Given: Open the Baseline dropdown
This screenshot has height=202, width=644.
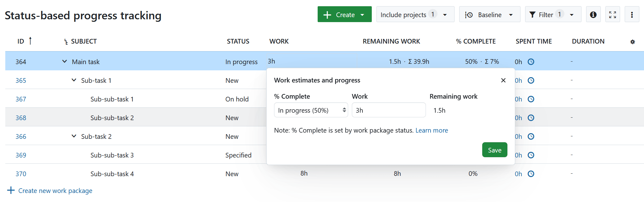Looking at the screenshot, I should coord(489,15).
